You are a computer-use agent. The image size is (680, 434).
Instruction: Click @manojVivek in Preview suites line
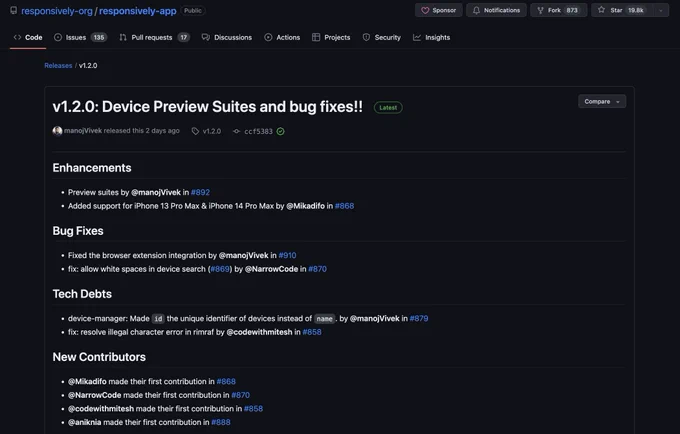pyautogui.click(x=156, y=192)
